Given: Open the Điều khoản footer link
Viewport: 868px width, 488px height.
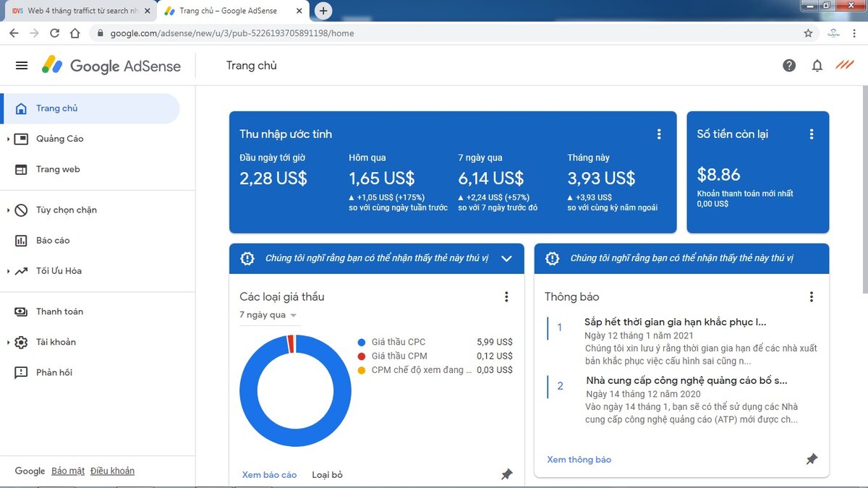Looking at the screenshot, I should (x=113, y=471).
